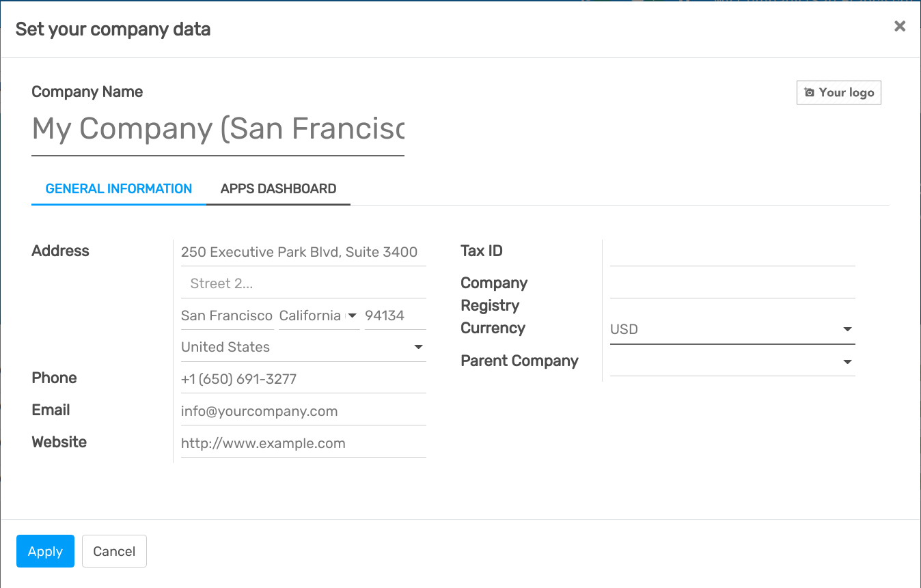Viewport: 921px width, 588px height.
Task: Open the Currency dropdown showing USD
Action: (847, 328)
